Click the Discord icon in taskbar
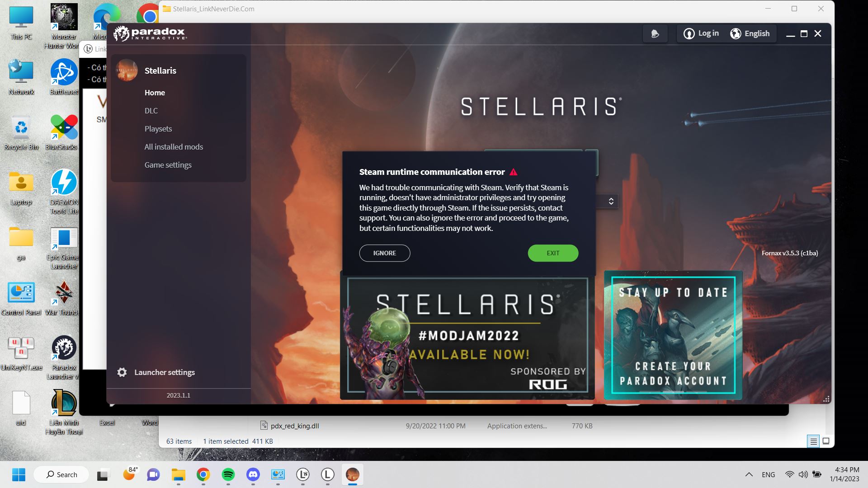868x488 pixels. [253, 474]
